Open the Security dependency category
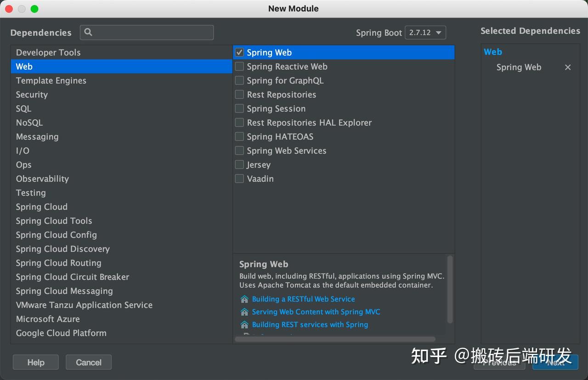This screenshot has width=588, height=380. pyautogui.click(x=32, y=95)
